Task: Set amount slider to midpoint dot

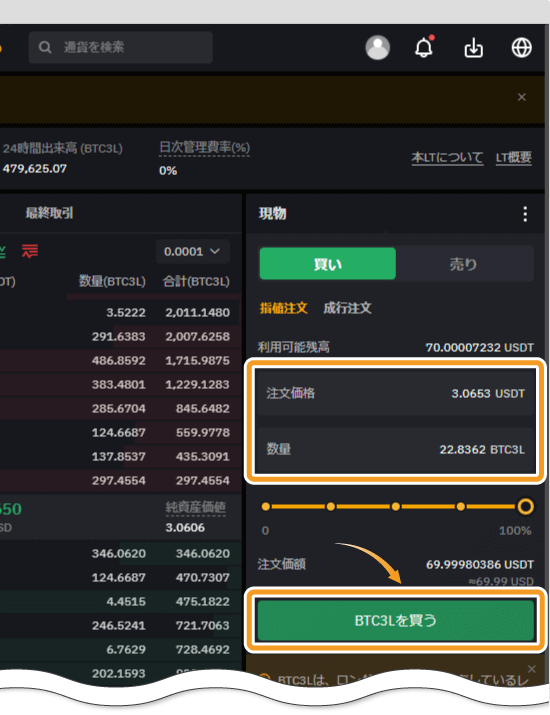Action: pos(395,507)
